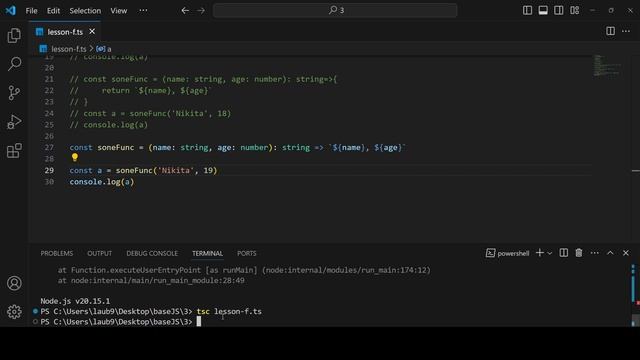The height and width of the screenshot is (360, 640).
Task: Open the Explorer view in activity bar
Action: 14,36
